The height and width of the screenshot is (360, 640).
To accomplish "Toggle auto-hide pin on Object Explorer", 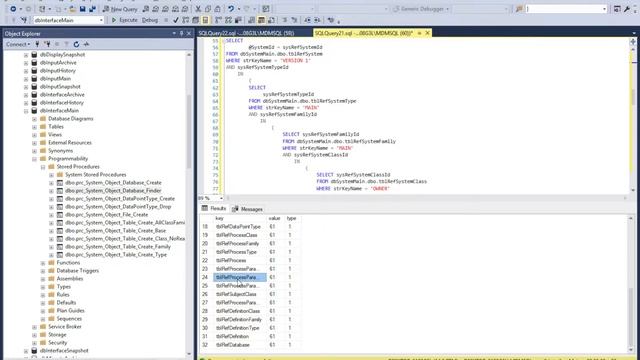I will (x=181, y=33).
